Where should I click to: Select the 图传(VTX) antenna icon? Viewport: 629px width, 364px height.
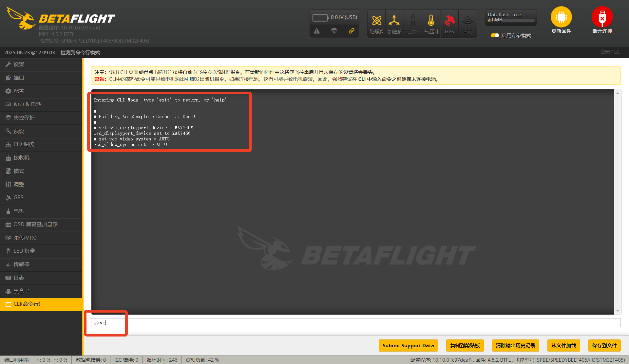(8, 238)
